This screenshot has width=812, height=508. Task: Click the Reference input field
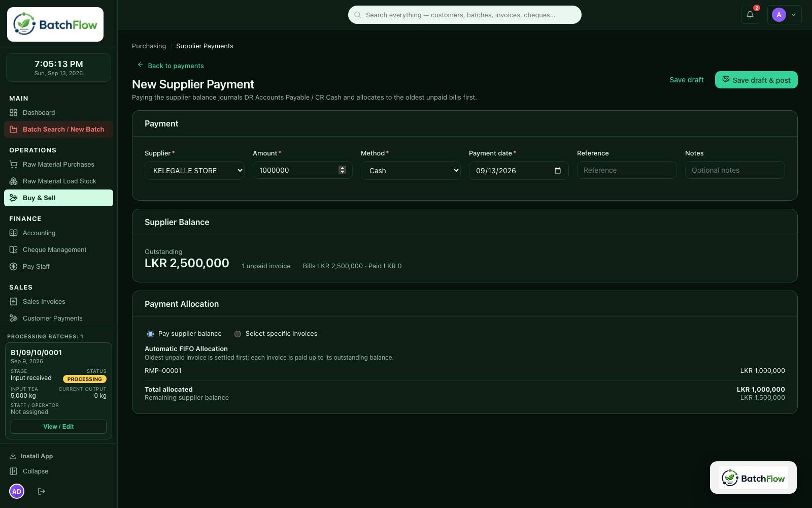(x=627, y=170)
